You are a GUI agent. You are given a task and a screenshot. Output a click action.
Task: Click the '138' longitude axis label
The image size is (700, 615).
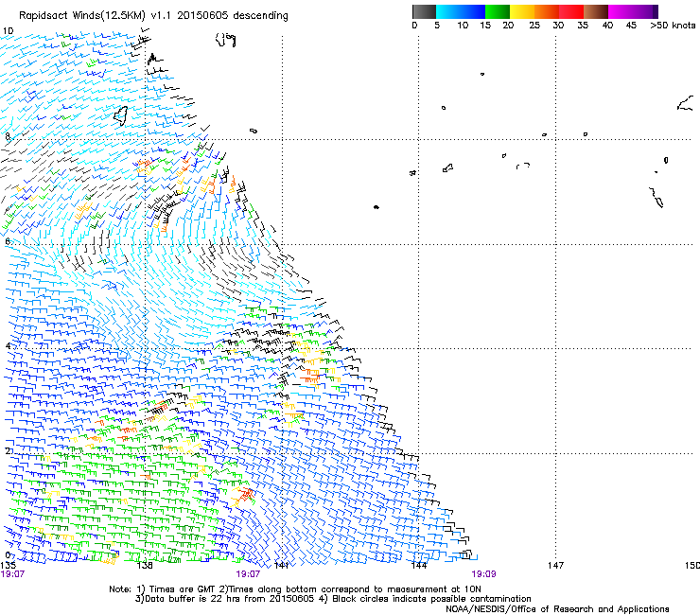pyautogui.click(x=145, y=565)
